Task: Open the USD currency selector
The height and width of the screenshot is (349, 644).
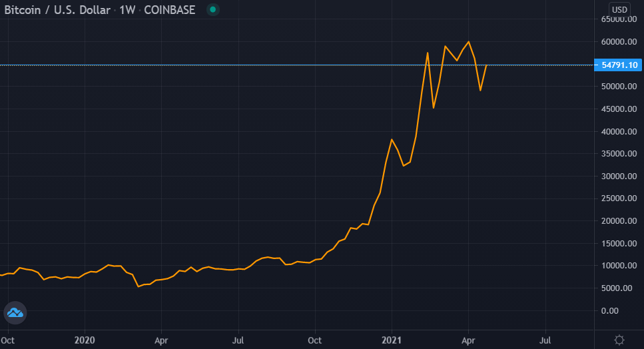Action: point(619,9)
